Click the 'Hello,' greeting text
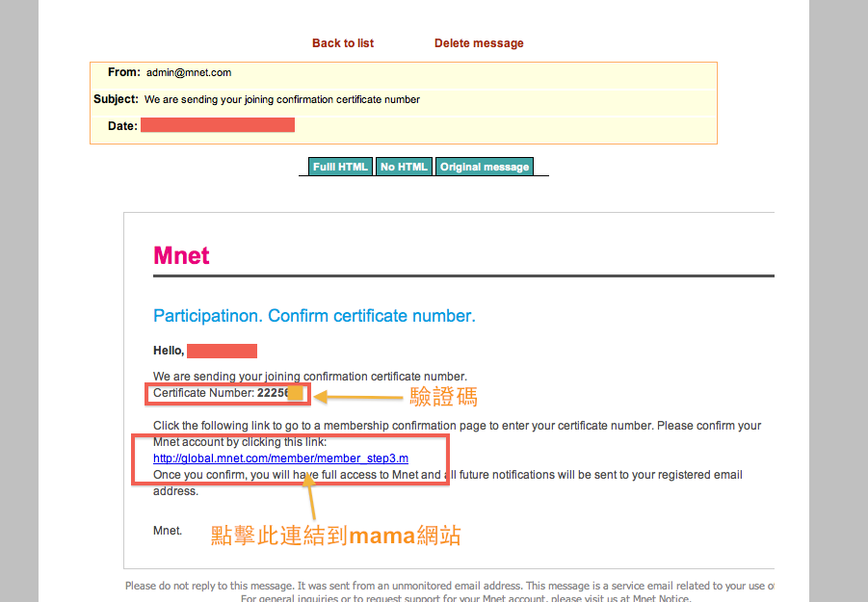 pyautogui.click(x=169, y=351)
